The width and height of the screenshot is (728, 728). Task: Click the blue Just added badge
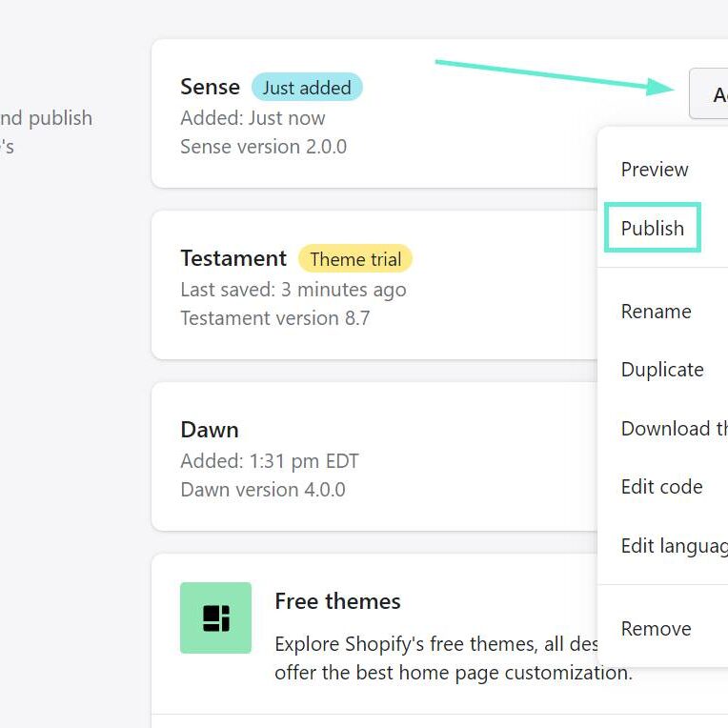307,88
